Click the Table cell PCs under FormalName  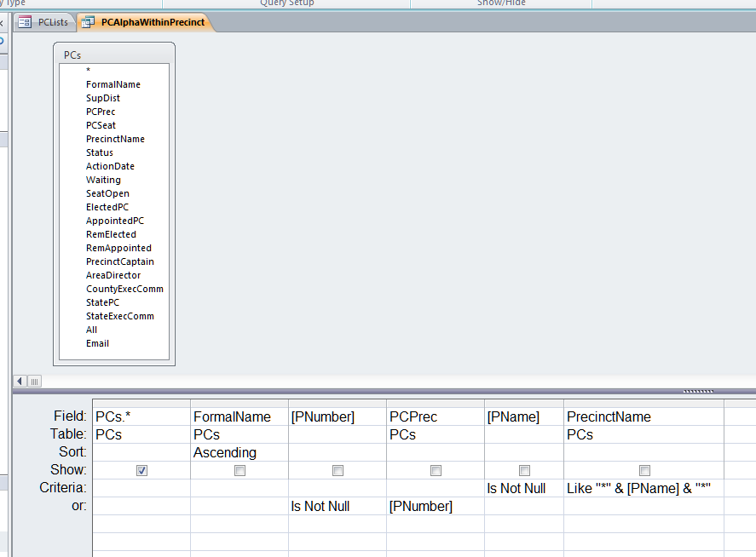click(239, 434)
